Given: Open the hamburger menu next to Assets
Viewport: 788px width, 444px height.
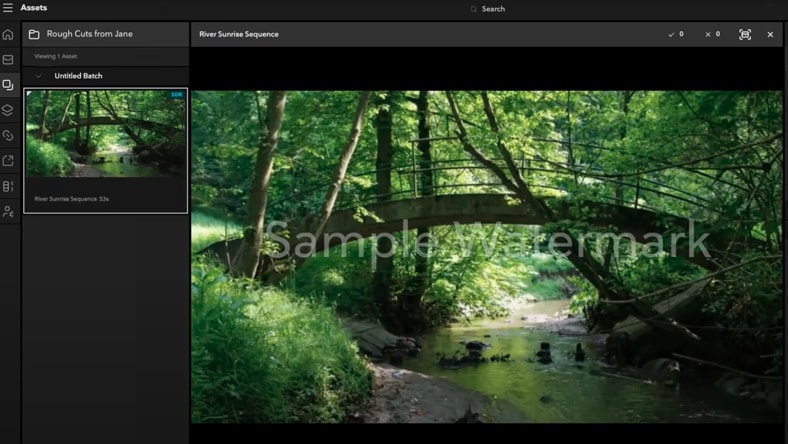Looking at the screenshot, I should pyautogui.click(x=8, y=8).
